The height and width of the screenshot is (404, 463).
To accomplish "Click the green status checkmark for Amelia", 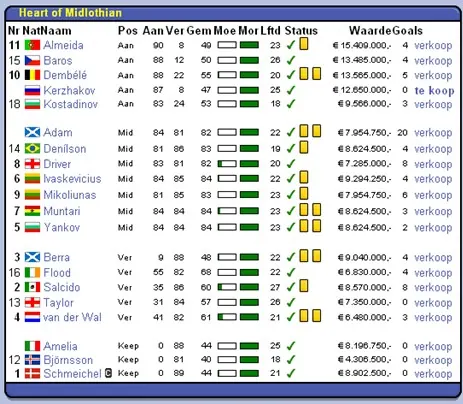I will pyautogui.click(x=291, y=346).
